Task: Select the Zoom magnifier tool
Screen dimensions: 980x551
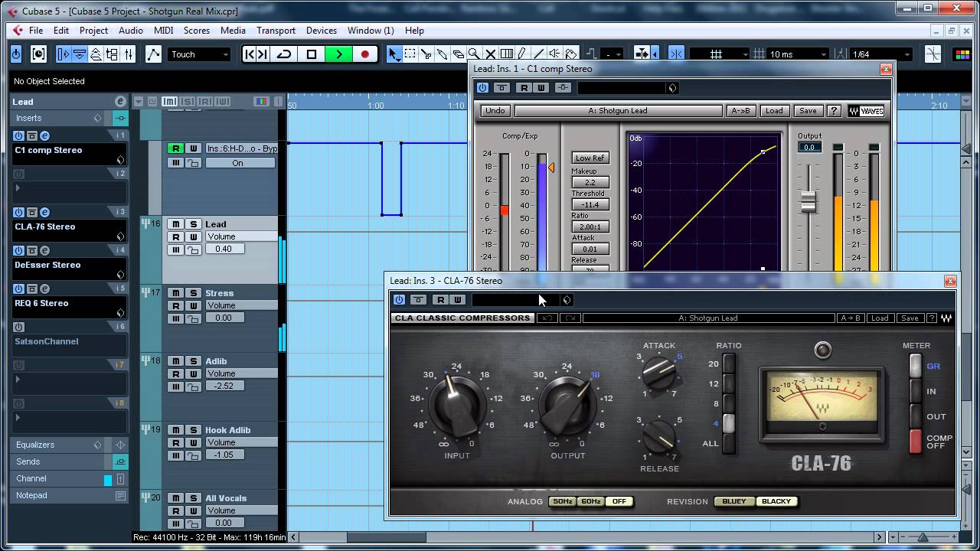Action: click(474, 54)
